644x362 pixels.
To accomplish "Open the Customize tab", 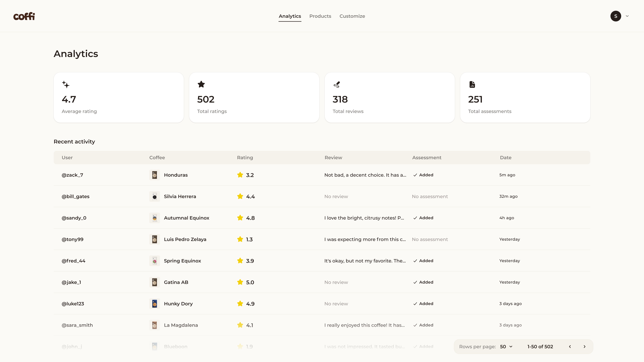I will tap(352, 16).
